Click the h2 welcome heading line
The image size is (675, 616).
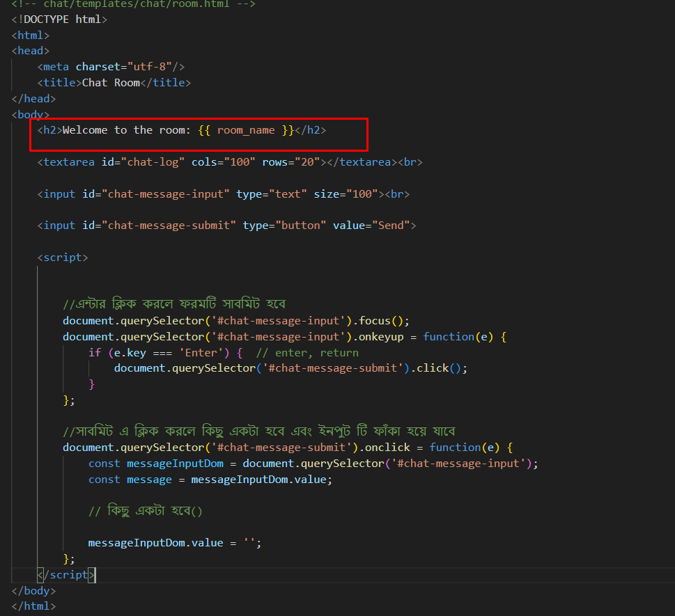(x=181, y=130)
